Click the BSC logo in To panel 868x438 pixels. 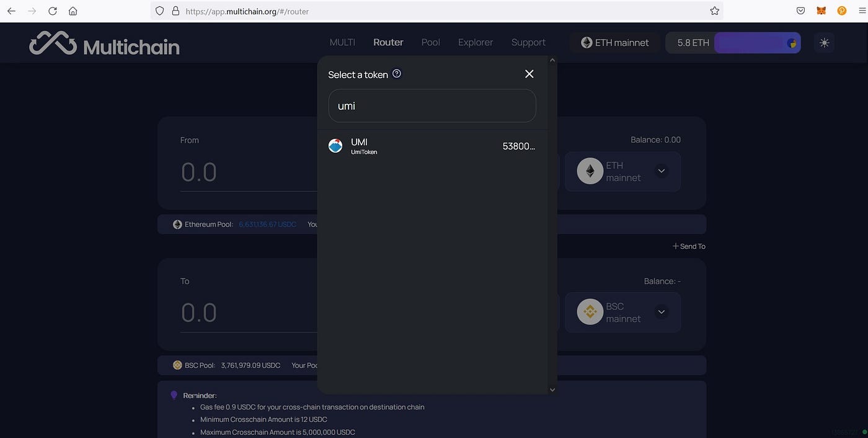pos(590,312)
